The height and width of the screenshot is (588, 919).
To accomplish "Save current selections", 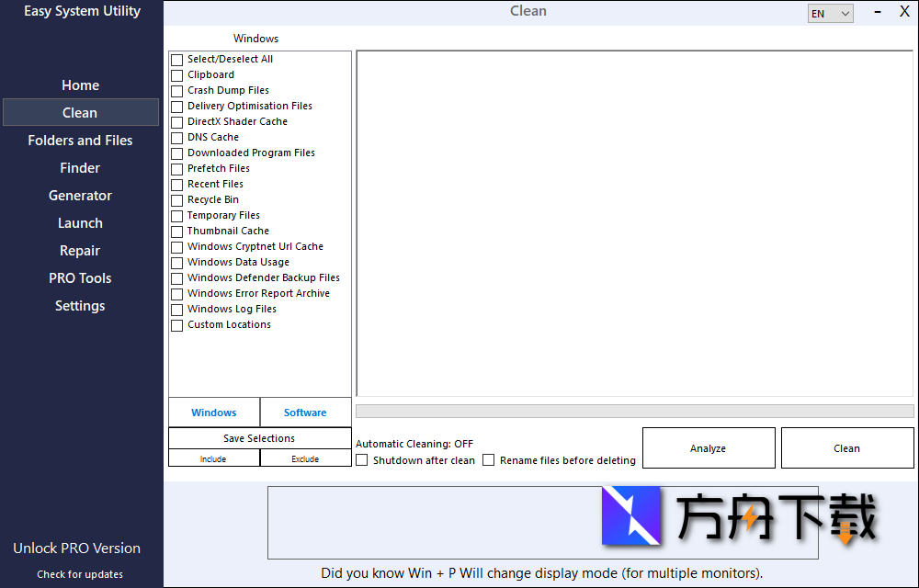I will [259, 437].
